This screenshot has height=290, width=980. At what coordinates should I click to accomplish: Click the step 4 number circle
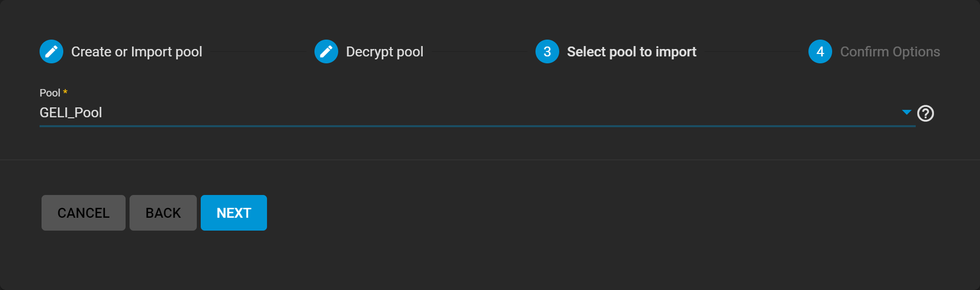click(820, 51)
